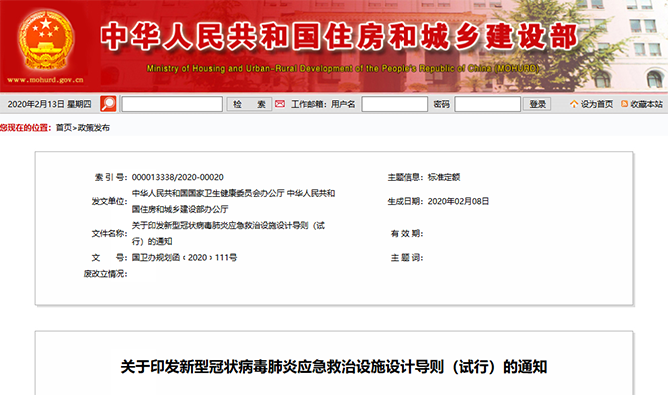Focus the 密码 password input field
Image resolution: width=668 pixels, height=395 pixels.
(x=487, y=104)
